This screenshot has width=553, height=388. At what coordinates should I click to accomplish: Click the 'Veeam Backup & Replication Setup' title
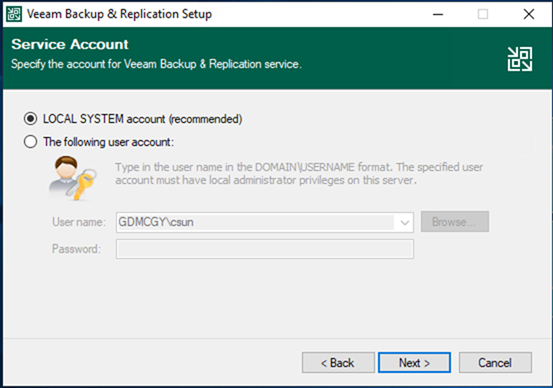click(119, 14)
